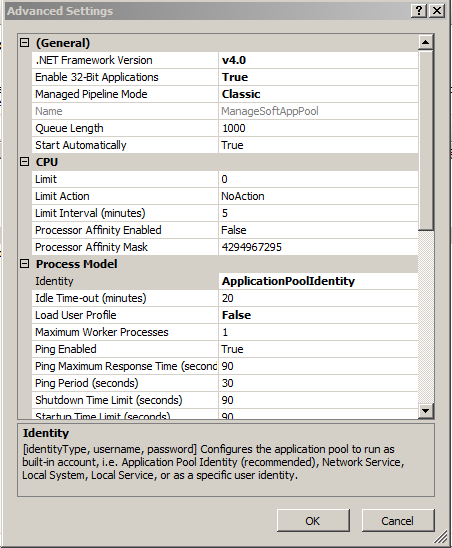Collapse the Process Model section
Screen dimensions: 452x548
(24, 264)
